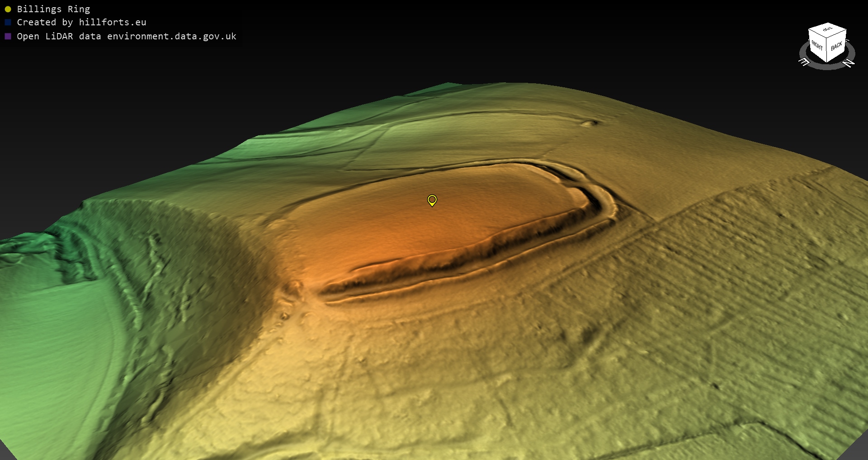Click the Billings Ring title label
Screen dimensions: 868x460
coord(53,9)
